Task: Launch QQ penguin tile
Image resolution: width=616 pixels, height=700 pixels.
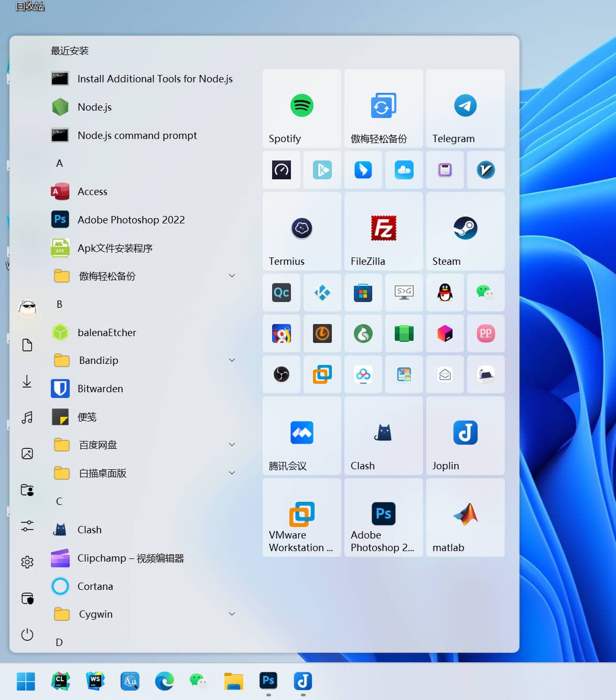Action: (445, 293)
